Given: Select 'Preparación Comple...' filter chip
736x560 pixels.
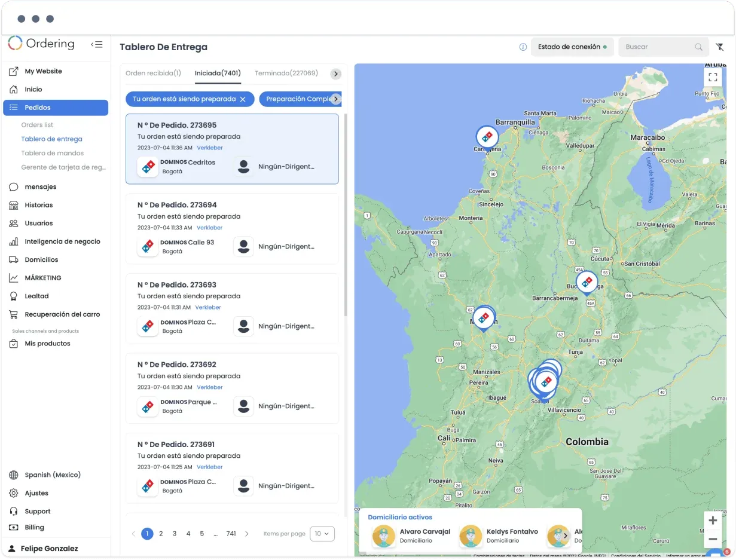Looking at the screenshot, I should pyautogui.click(x=300, y=99).
